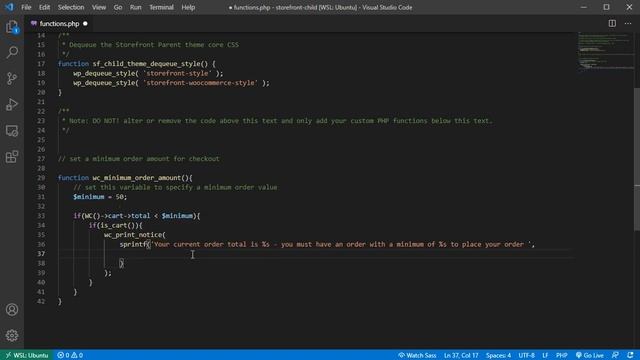Open the feedback icon in status bar
640x360 pixels.
coord(615,355)
